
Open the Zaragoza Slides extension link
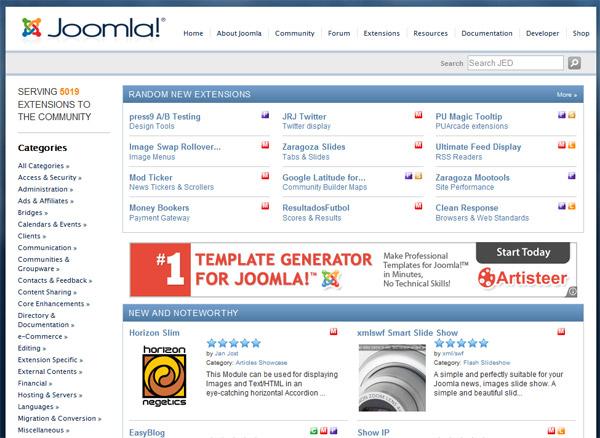[x=313, y=147]
